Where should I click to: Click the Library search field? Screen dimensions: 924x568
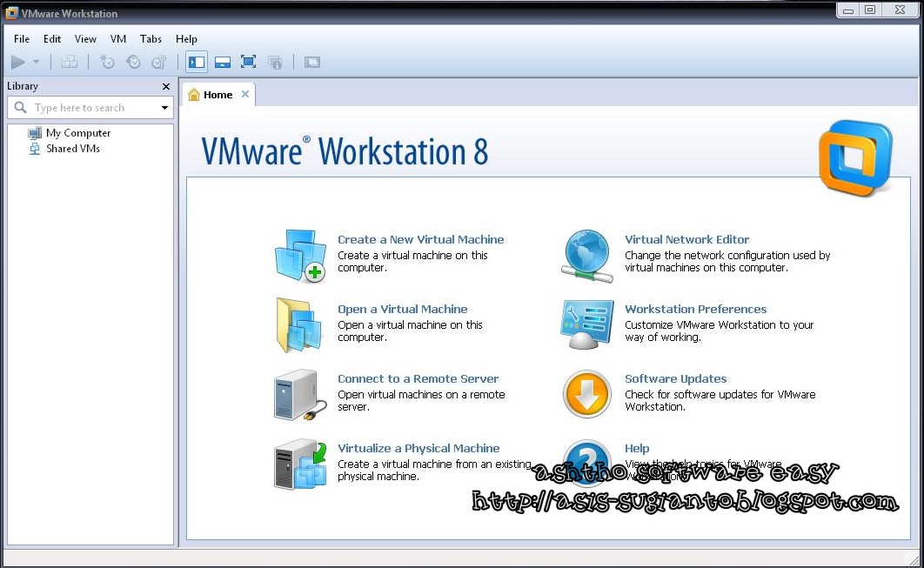90,108
